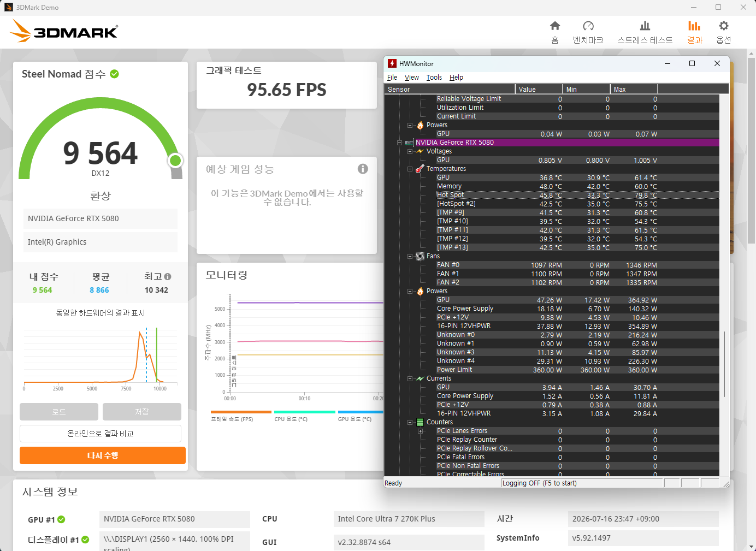Viewport: 756px width, 551px height.
Task: Click green check next to GPU #1
Action: coord(61,519)
